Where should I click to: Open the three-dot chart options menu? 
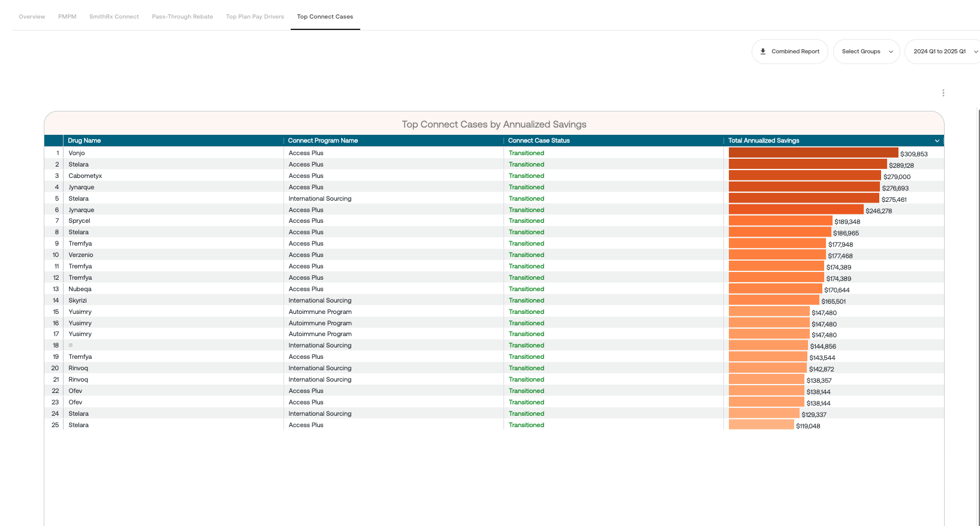click(x=943, y=93)
